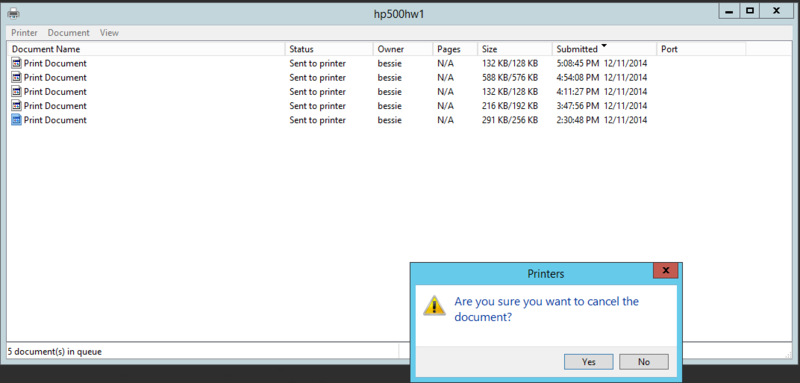800x383 pixels.
Task: Select the document icon submitted at 3:47:56 PM
Action: (x=16, y=106)
